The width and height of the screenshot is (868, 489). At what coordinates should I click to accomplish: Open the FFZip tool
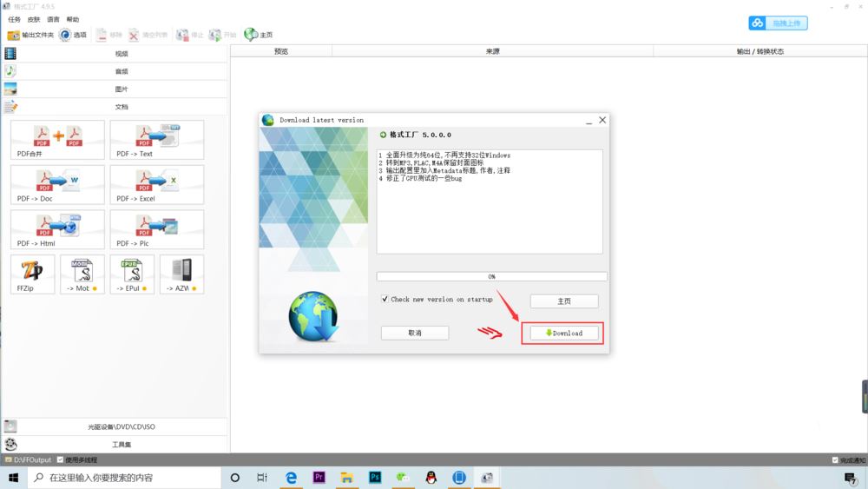click(x=32, y=274)
